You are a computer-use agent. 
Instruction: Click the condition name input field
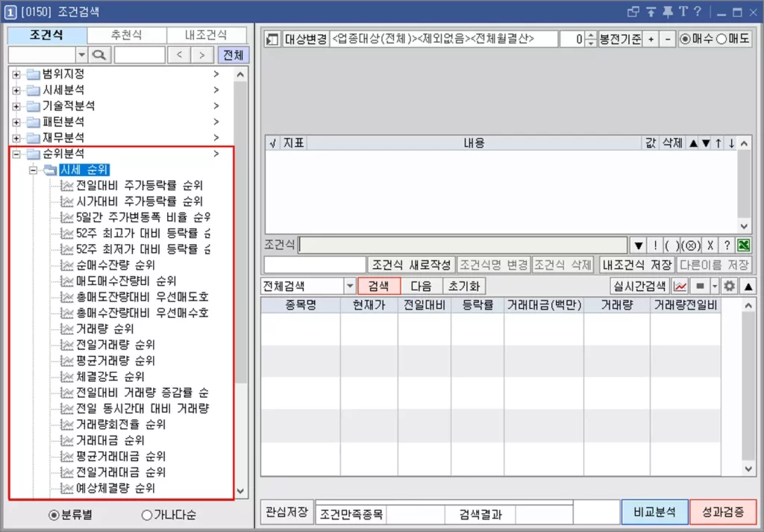click(316, 265)
